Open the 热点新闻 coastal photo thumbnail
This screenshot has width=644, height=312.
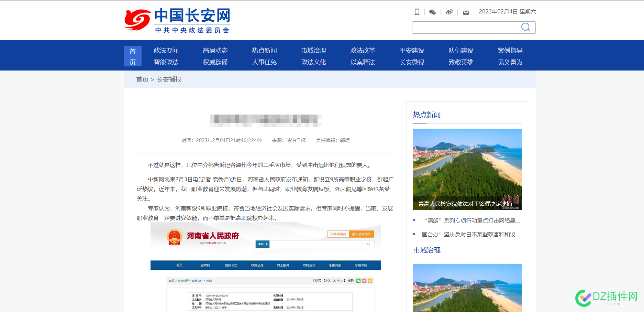[467, 169]
